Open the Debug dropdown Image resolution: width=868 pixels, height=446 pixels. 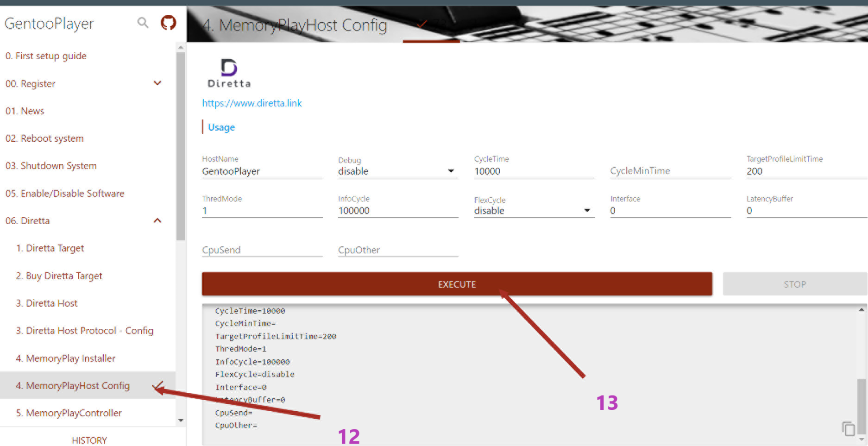tap(398, 171)
